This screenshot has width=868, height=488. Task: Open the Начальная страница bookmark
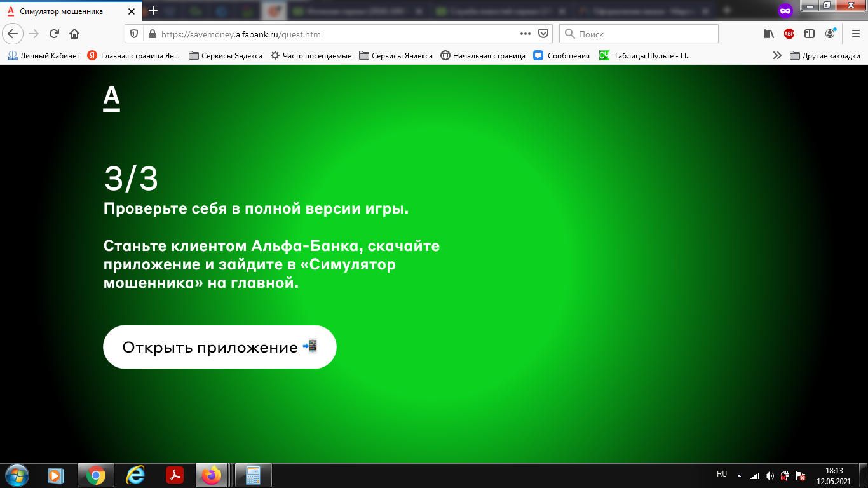pos(483,56)
